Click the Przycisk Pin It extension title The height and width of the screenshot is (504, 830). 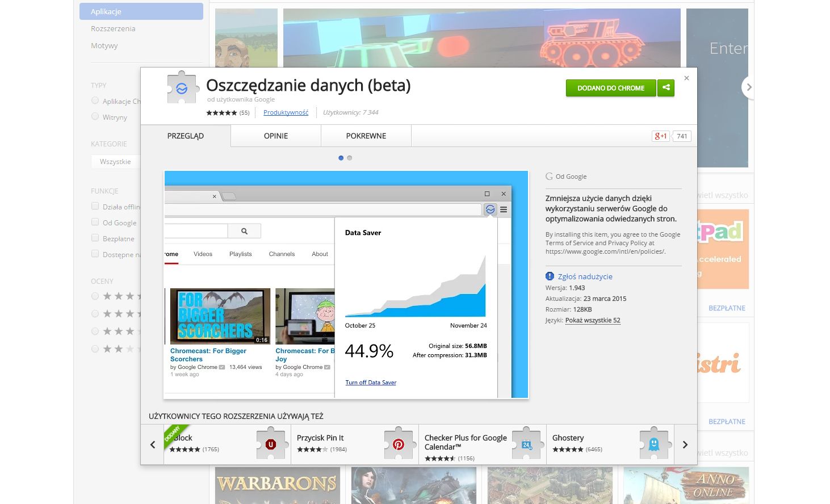tap(320, 438)
